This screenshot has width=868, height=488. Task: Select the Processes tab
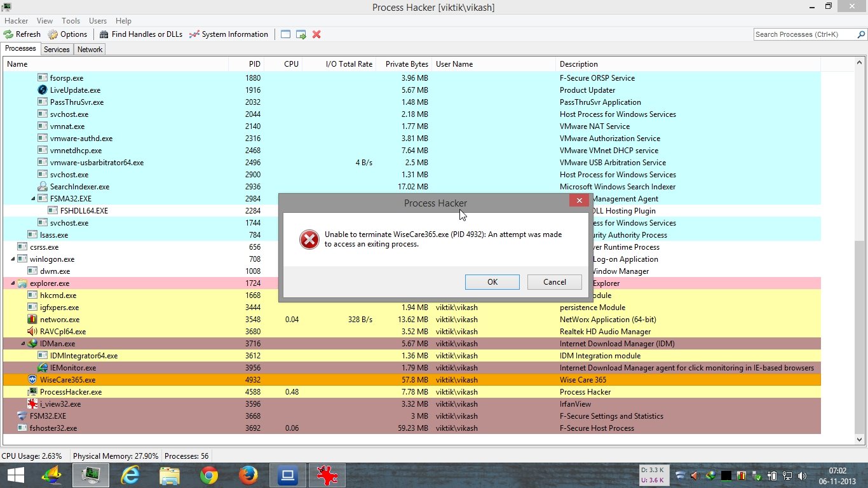pyautogui.click(x=20, y=48)
